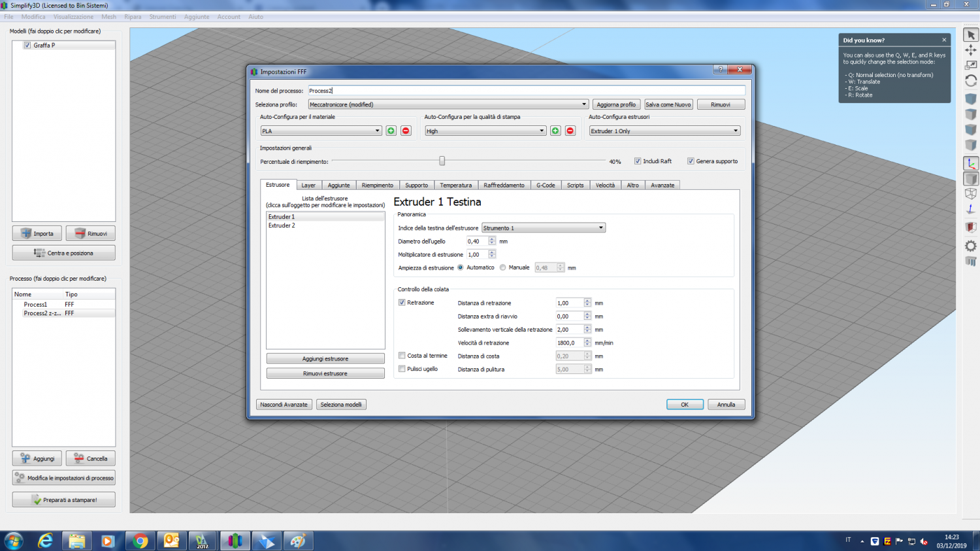Screen dimensions: 980x551
Task: Click the green add print quality button
Action: tap(555, 131)
